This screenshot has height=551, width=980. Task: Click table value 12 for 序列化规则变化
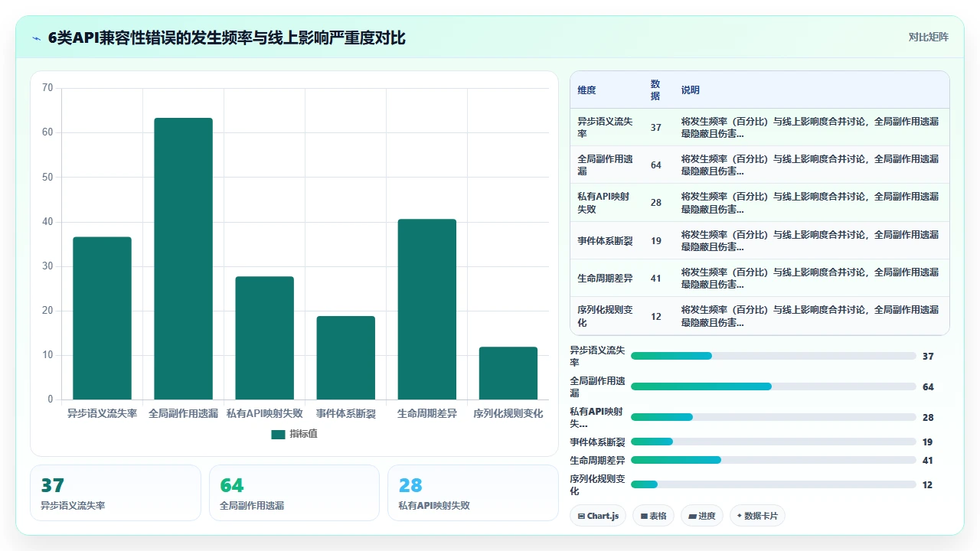click(x=656, y=316)
